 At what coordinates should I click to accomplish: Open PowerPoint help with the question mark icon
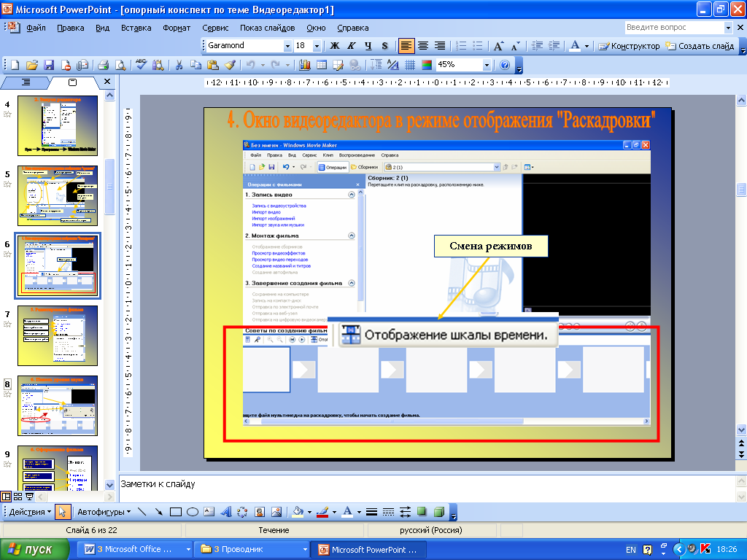[x=505, y=65]
